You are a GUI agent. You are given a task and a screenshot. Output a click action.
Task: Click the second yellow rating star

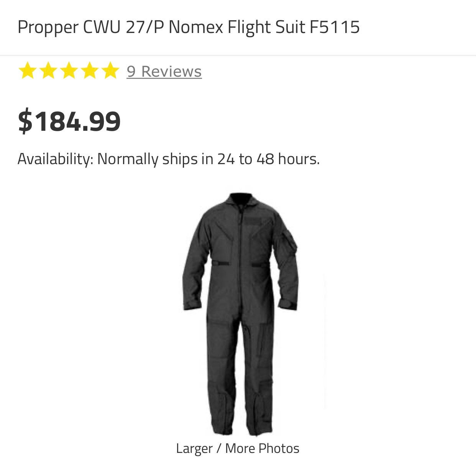48,71
